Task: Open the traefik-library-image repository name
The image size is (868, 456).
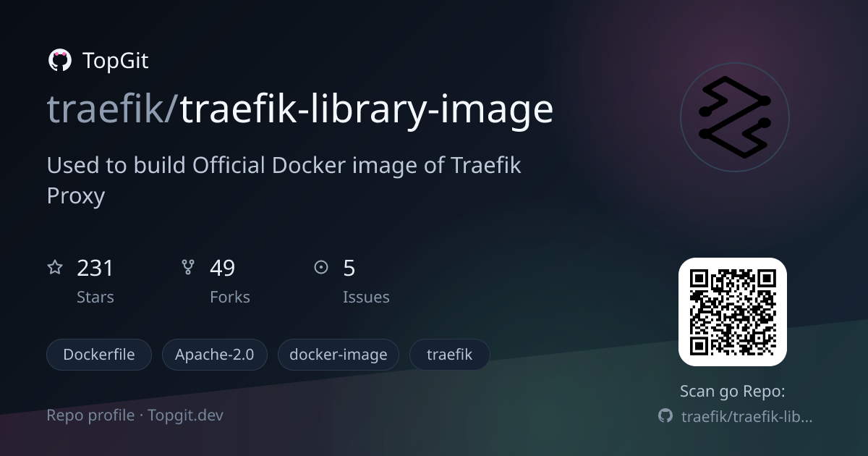Action: pyautogui.click(x=367, y=109)
